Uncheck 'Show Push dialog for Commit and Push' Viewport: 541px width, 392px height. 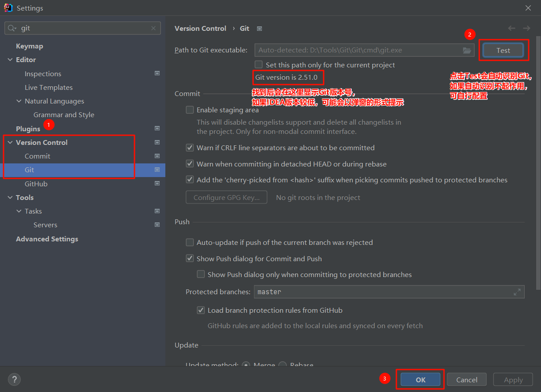[190, 259]
